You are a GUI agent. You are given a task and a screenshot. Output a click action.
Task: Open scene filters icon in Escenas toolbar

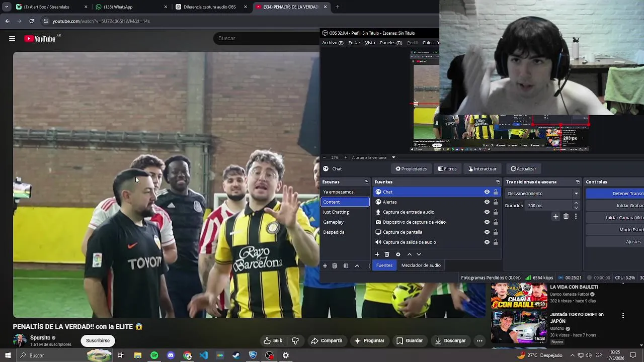346,265
